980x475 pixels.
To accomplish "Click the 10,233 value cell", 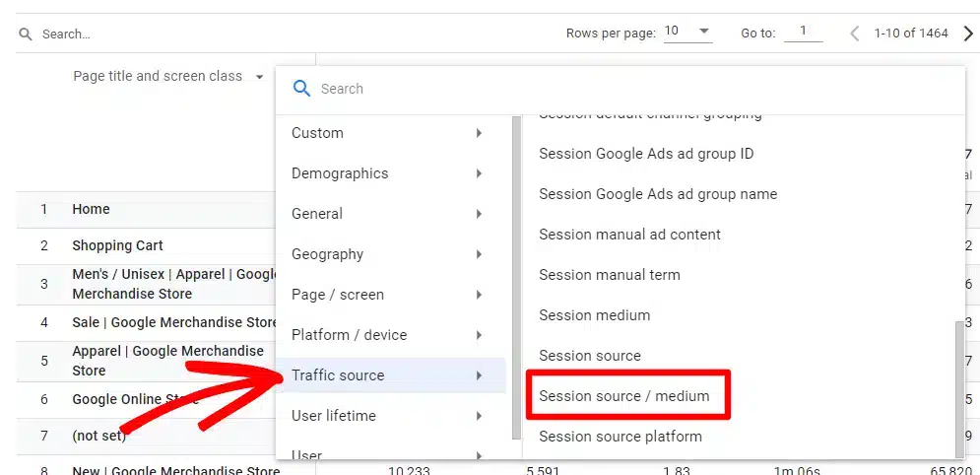I will [409, 470].
